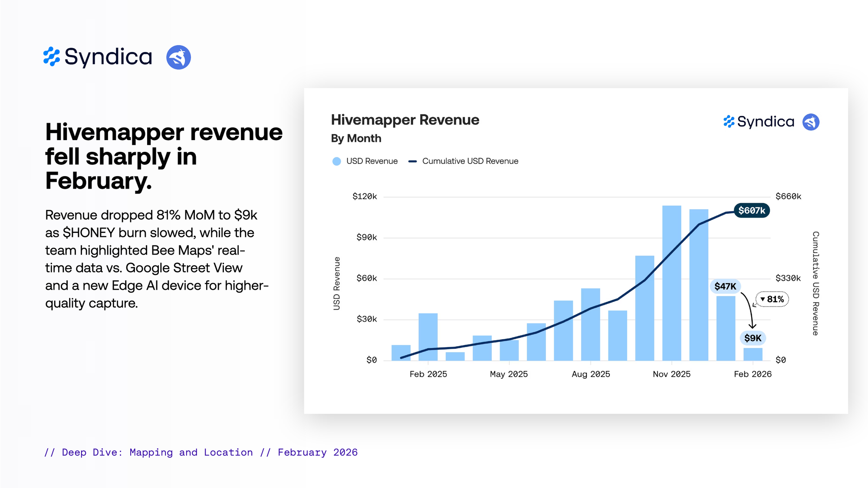Viewport: 868px width, 488px height.
Task: Click the $607k cumulative revenue label
Action: pyautogui.click(x=752, y=210)
